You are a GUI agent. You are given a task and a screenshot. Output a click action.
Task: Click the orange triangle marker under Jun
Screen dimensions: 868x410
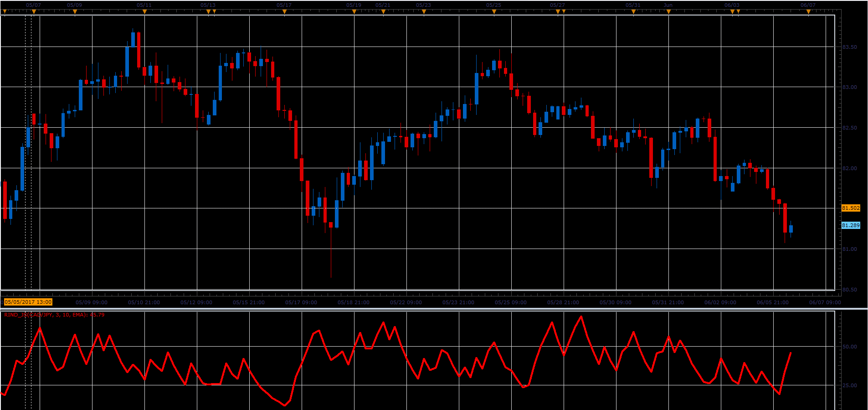(x=669, y=12)
